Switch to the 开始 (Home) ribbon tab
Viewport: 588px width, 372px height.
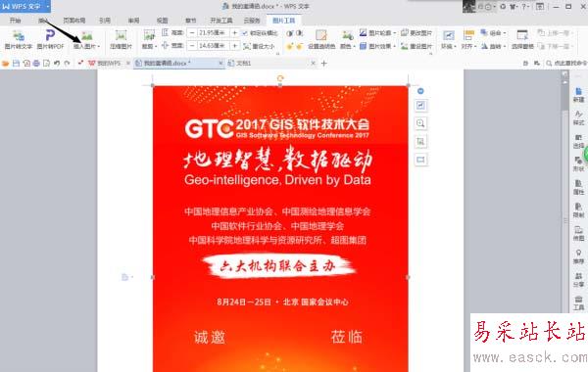tap(16, 21)
